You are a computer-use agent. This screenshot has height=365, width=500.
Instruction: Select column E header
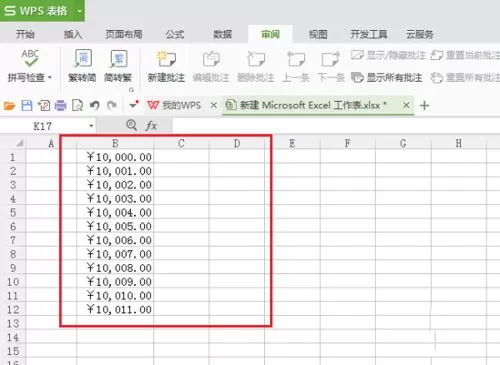(x=292, y=144)
